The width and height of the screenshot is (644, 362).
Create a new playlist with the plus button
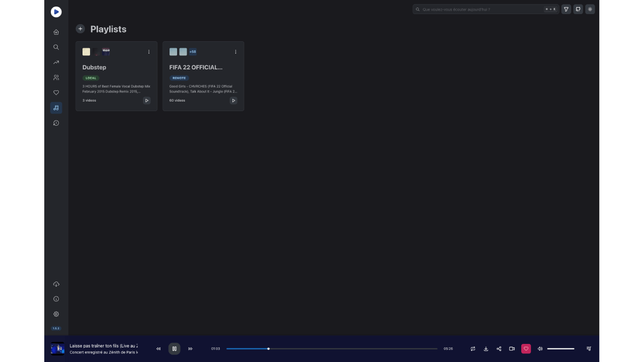click(x=80, y=29)
